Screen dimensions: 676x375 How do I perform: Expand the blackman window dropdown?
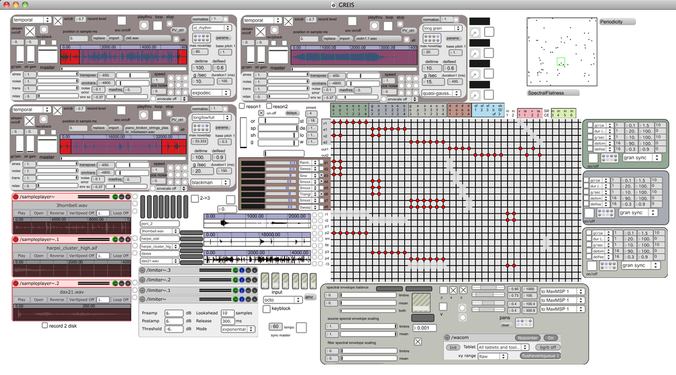211,182
